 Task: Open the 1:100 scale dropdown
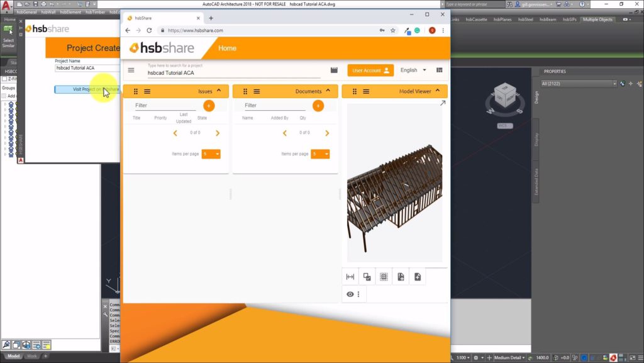pyautogui.click(x=463, y=358)
